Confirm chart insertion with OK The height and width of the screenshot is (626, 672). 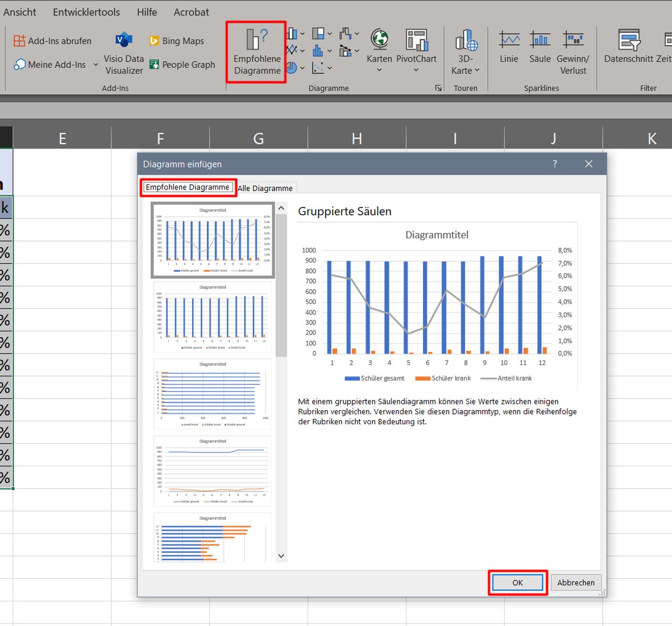point(517,582)
